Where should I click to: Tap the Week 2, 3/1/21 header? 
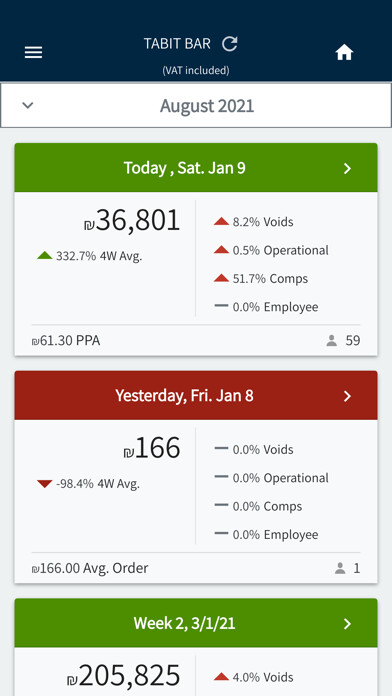tap(196, 623)
